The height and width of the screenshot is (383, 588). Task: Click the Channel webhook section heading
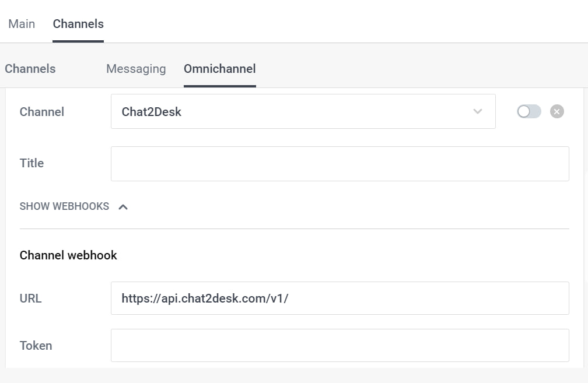(68, 255)
